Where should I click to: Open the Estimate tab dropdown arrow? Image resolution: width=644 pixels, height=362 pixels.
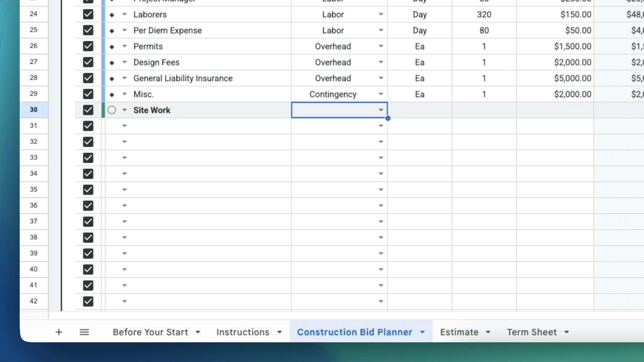tap(488, 332)
